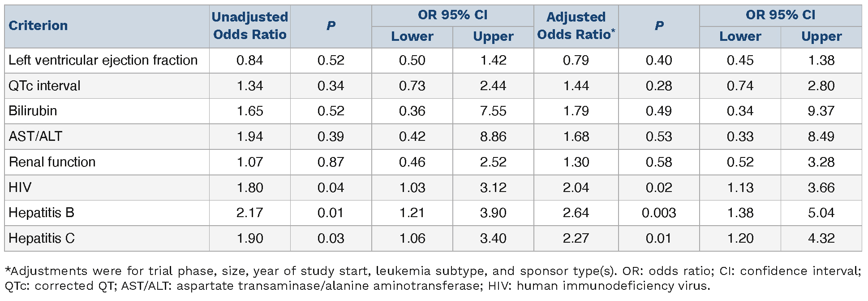Select the 0.003 P value cell
This screenshot has height=301, width=868.
pyautogui.click(x=658, y=213)
